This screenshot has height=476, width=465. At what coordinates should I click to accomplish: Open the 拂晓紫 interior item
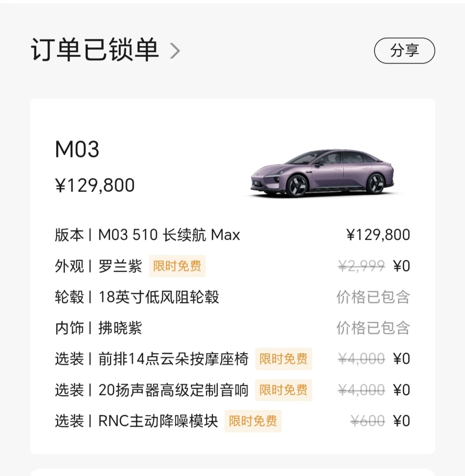coord(120,328)
